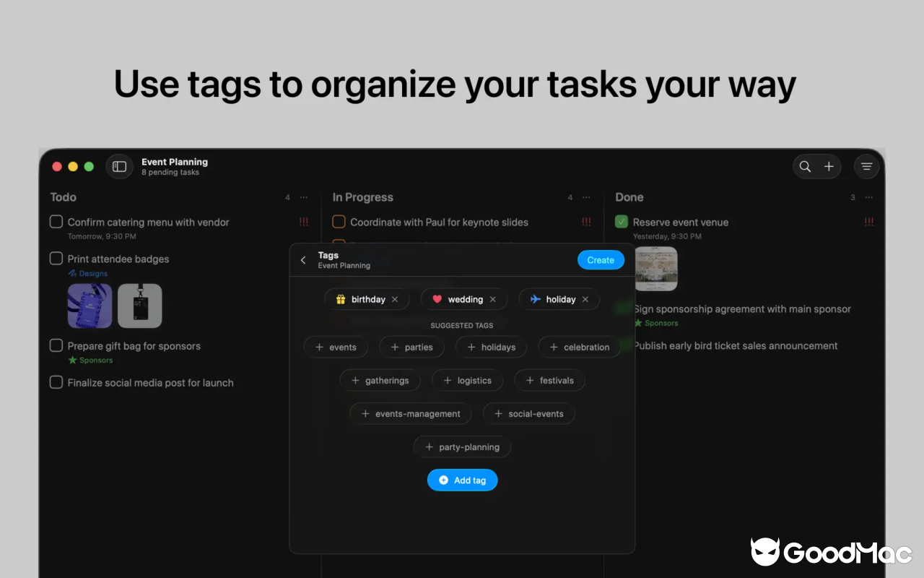Toggle the sidebar panel icon
Viewport: 924px width, 578px height.
(x=119, y=166)
